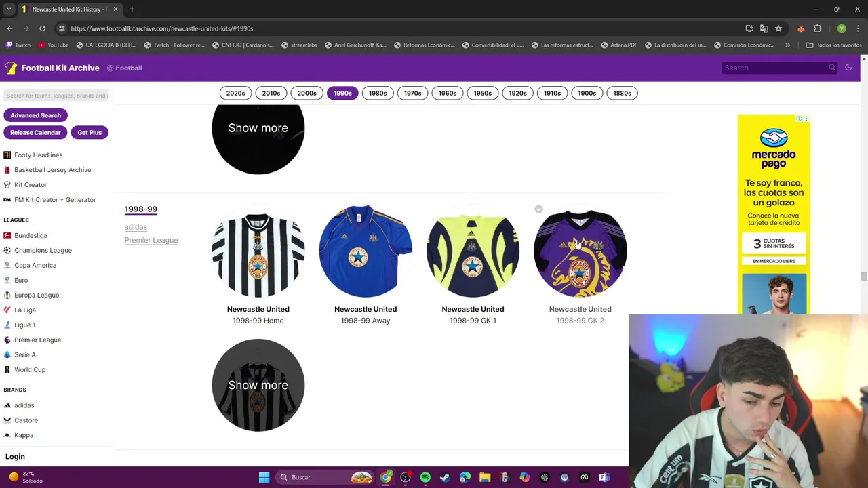The width and height of the screenshot is (868, 488).
Task: Jump to the 1880s decade
Action: 623,94
